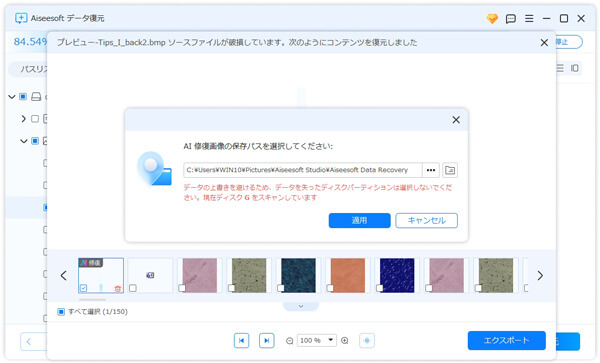This screenshot has width=600, height=363.
Task: Toggle checkbox on first pink texture thumbnail
Action: [182, 288]
